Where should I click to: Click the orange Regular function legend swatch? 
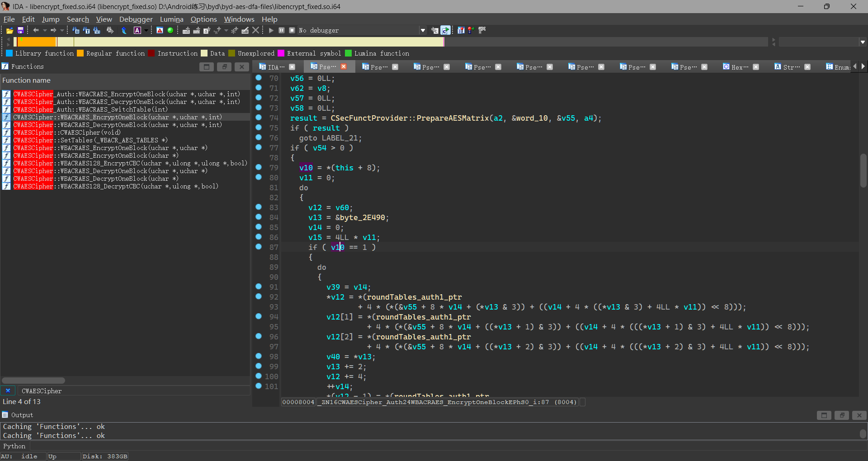click(x=80, y=53)
